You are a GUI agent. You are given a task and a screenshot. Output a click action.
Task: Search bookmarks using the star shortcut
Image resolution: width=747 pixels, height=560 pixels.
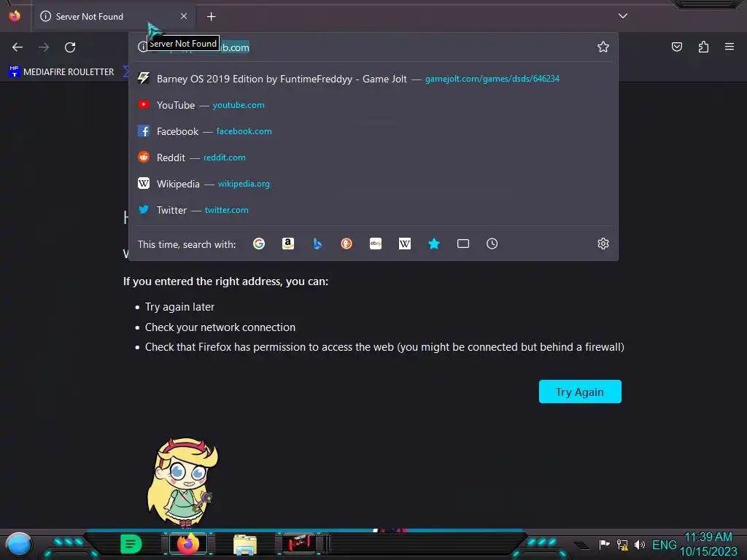click(433, 244)
